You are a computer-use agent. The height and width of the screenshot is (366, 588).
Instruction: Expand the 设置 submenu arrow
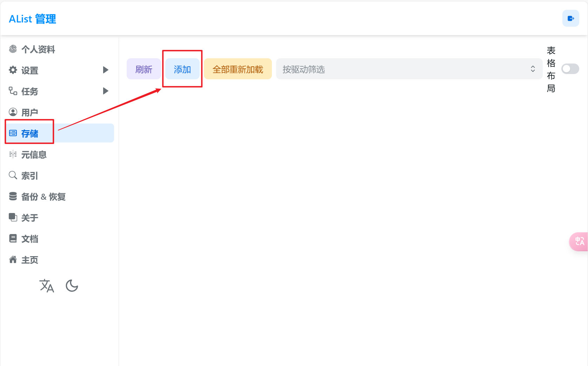pos(106,70)
